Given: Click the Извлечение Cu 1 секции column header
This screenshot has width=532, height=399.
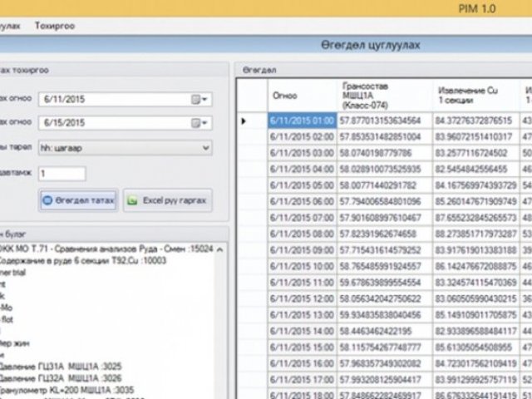Looking at the screenshot, I should 476,96.
